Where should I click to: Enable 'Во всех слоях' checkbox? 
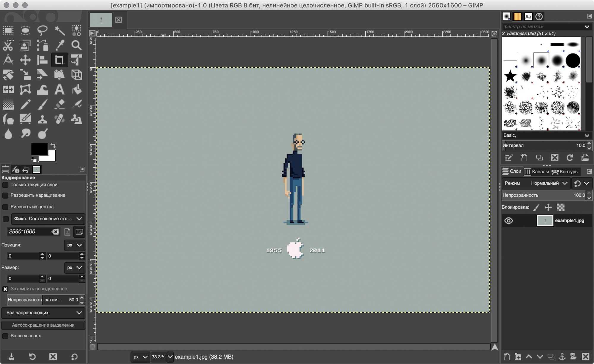(5, 336)
